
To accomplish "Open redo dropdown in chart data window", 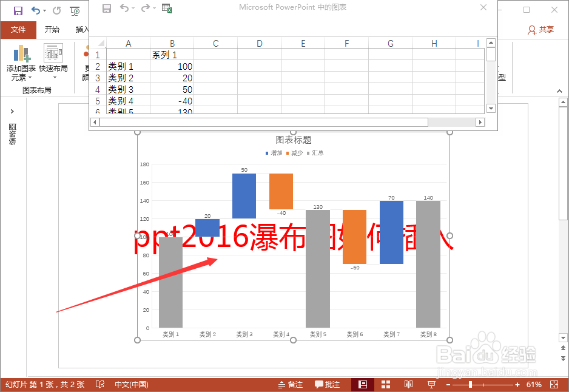I will coord(154,8).
